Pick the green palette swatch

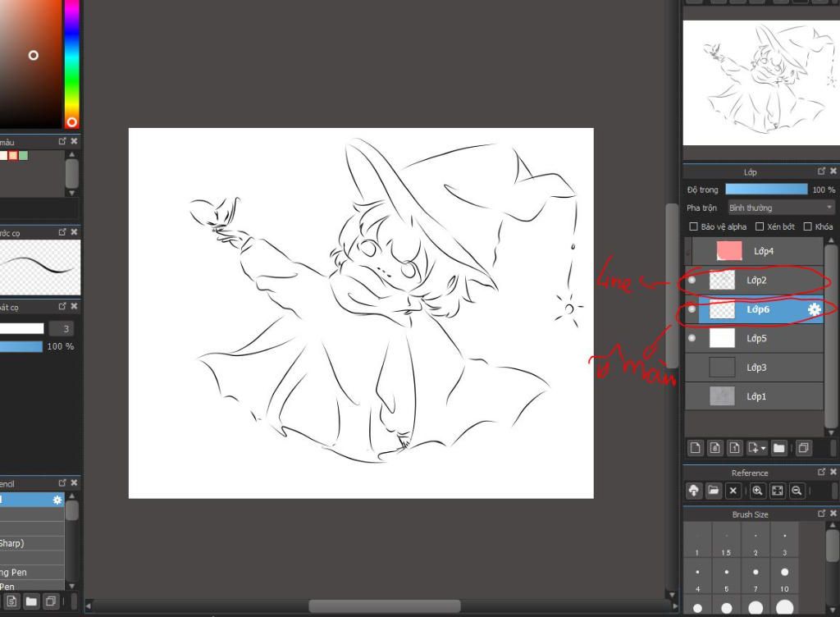click(x=23, y=155)
